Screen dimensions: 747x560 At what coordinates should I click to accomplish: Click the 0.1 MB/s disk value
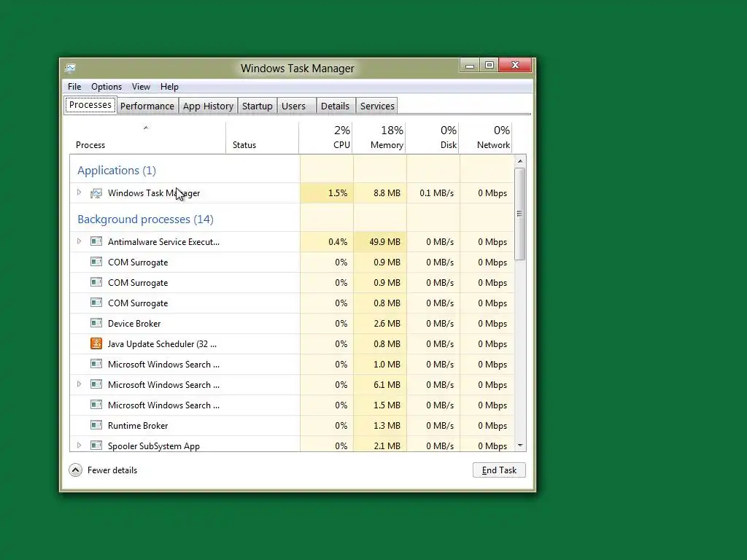tap(436, 192)
